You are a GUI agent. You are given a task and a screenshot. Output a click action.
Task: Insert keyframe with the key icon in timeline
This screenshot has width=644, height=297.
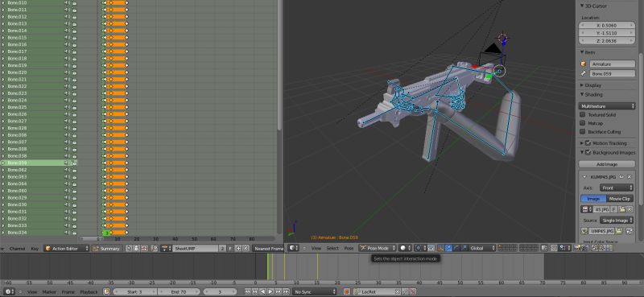click(x=405, y=291)
